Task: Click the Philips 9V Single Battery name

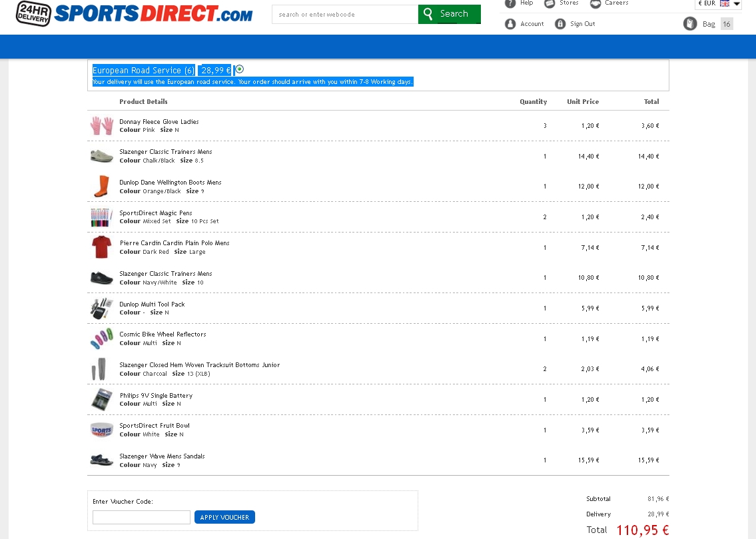Action: [x=157, y=395]
